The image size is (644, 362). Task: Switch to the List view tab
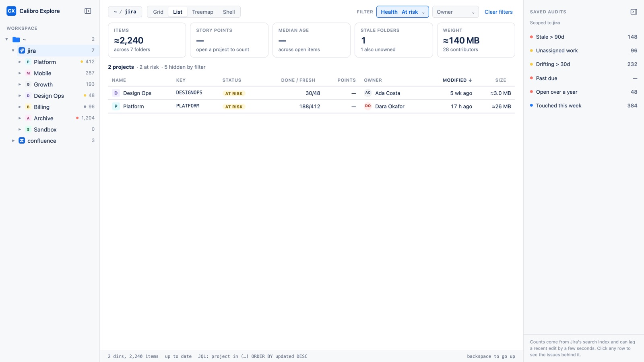178,12
